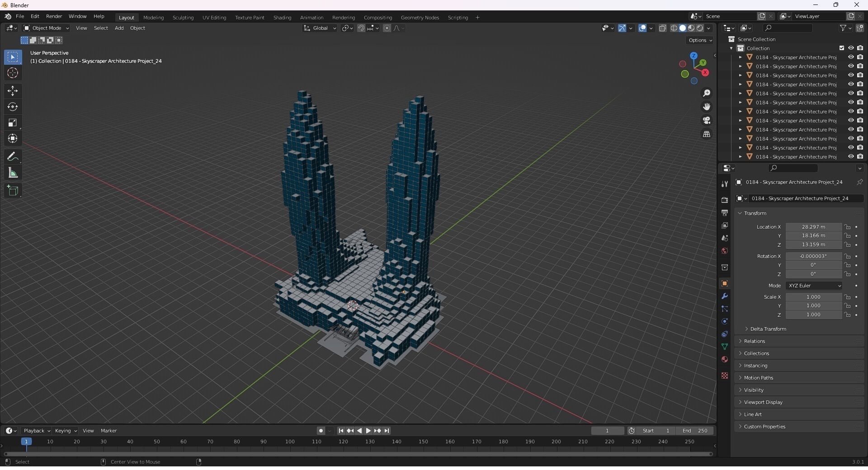Expand the Delta Transform panel

(768, 329)
